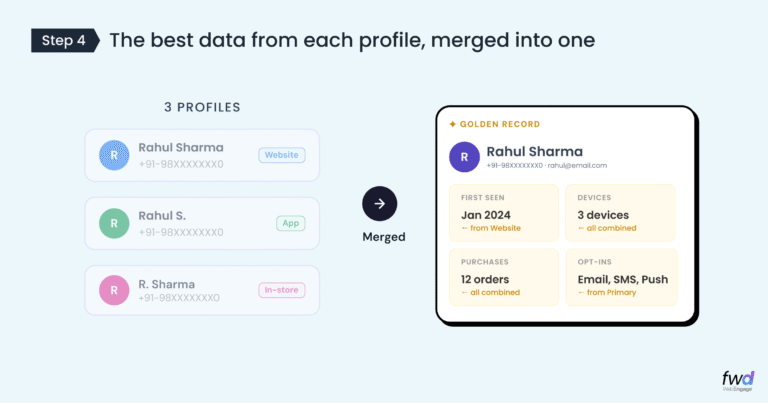Viewport: 768px width, 403px height.
Task: Click Rahul Sharma name in golden record
Action: [x=534, y=151]
